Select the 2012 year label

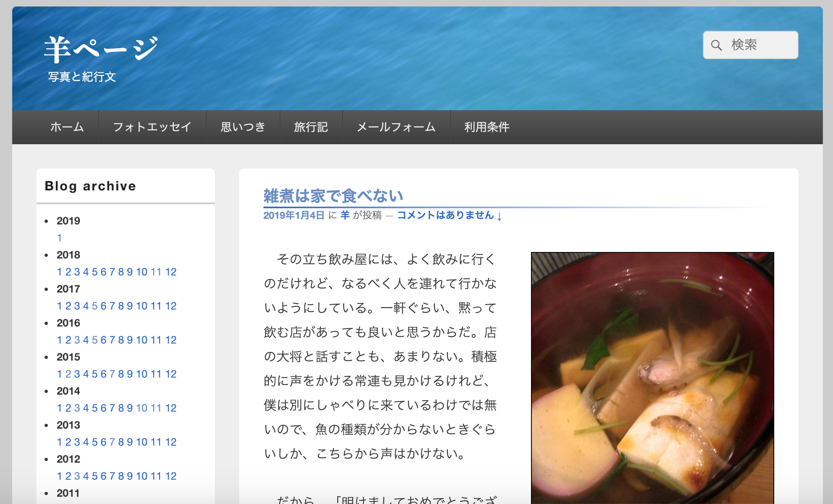(x=69, y=459)
